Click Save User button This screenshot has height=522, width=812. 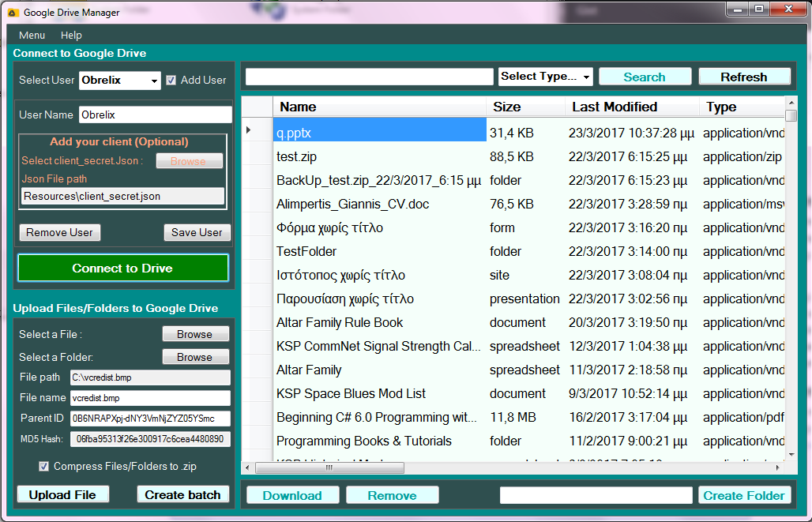pos(197,232)
